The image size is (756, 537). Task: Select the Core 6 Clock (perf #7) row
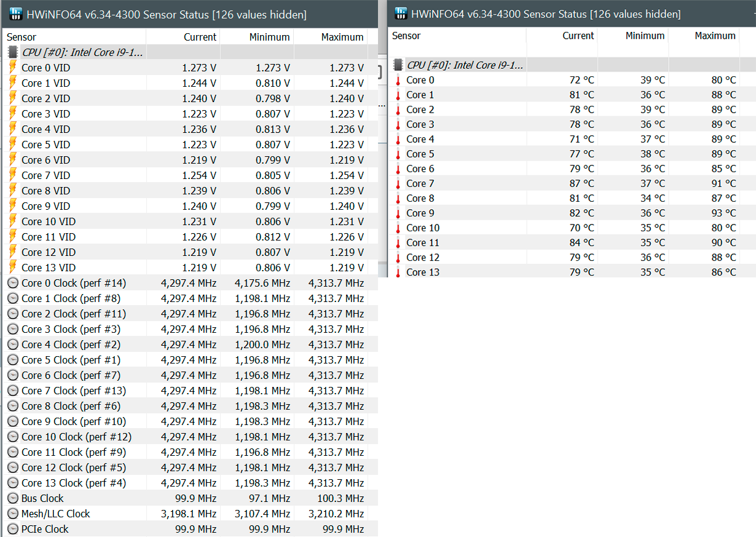[x=190, y=375]
